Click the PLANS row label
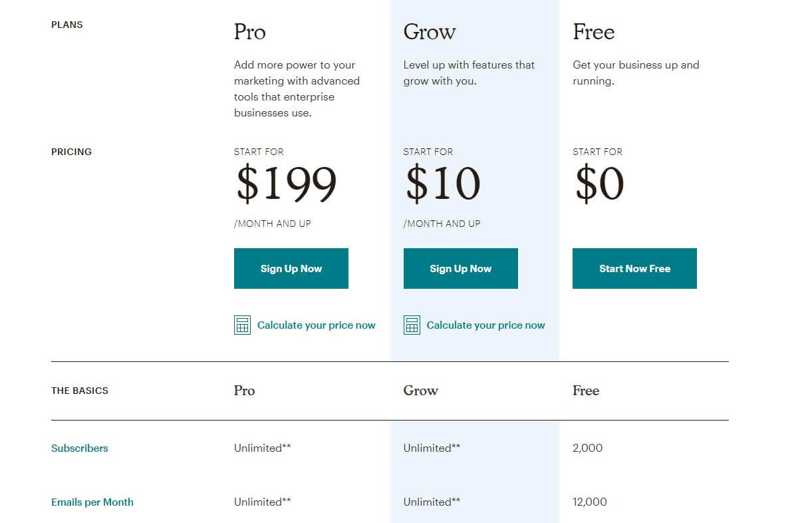This screenshot has height=523, width=812. click(67, 25)
